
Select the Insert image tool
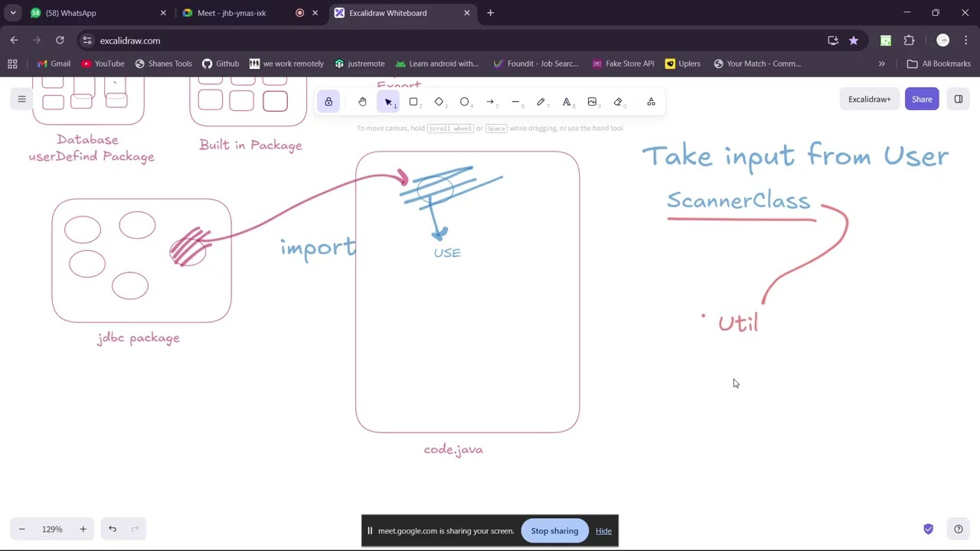click(x=592, y=102)
